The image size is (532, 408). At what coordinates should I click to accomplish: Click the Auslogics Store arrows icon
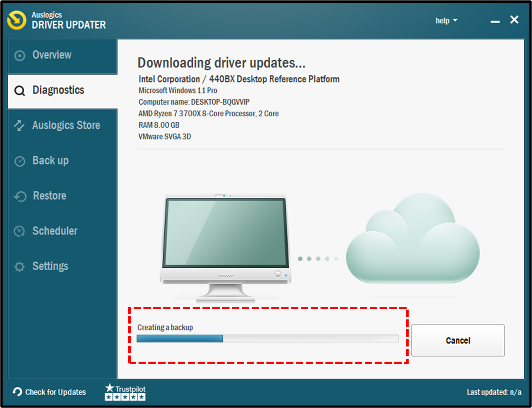coord(19,125)
